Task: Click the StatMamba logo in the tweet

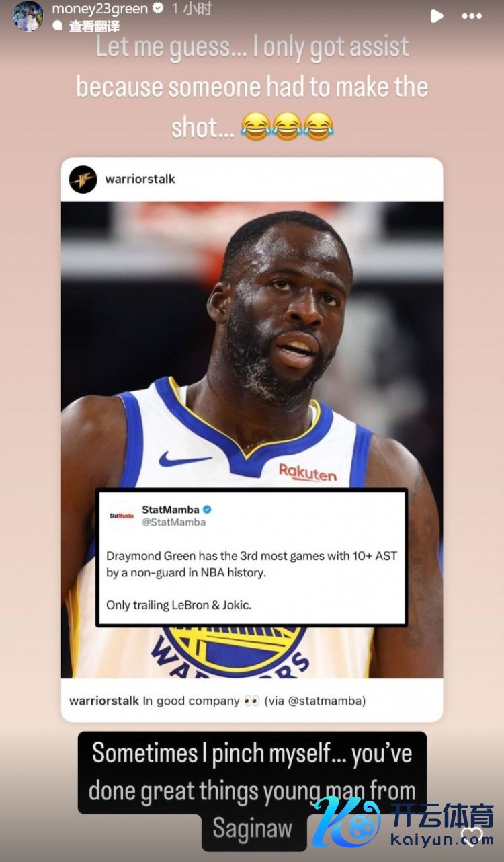Action: click(x=121, y=516)
